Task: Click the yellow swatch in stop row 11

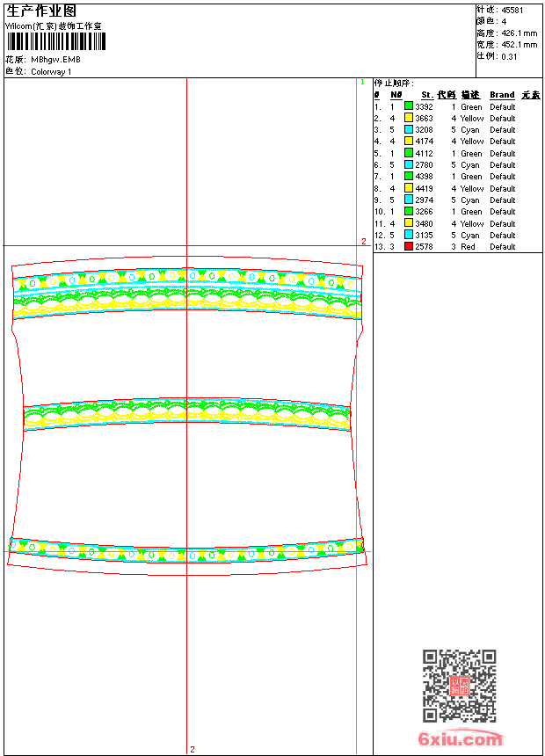Action: click(x=409, y=223)
